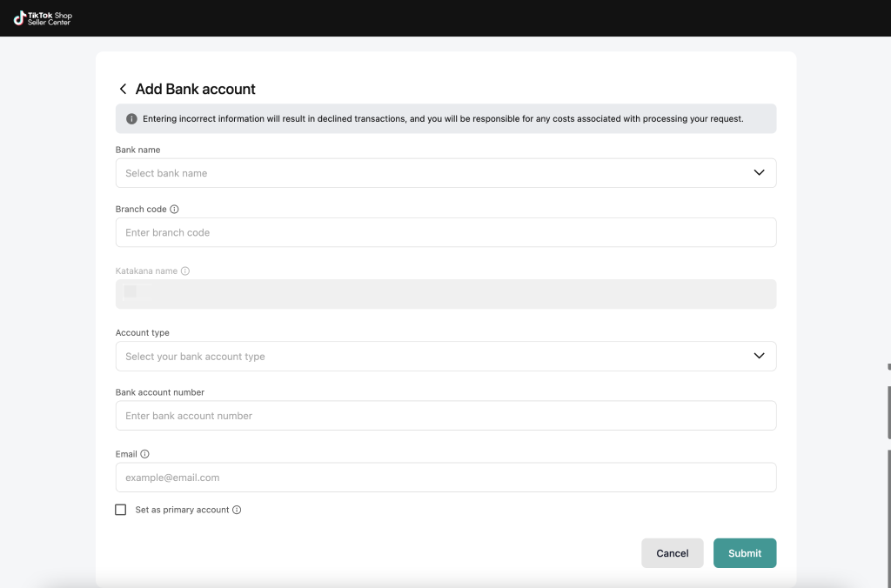Click info icon beside Set as primary account
Viewport: 891px width, 588px height.
click(x=237, y=510)
